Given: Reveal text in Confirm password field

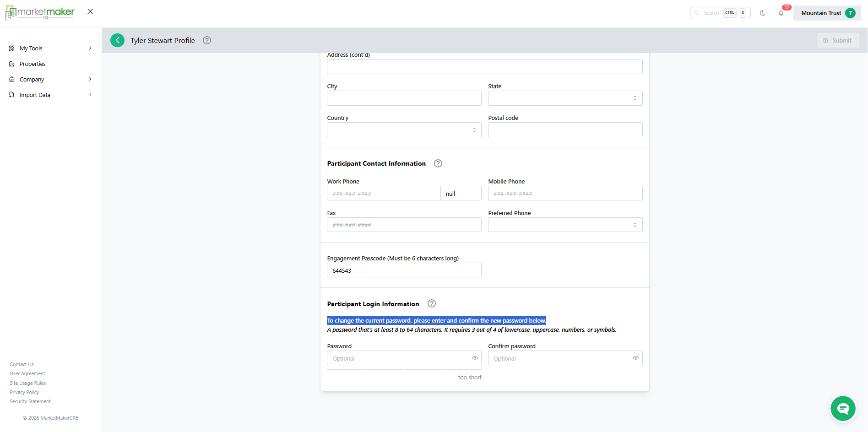Looking at the screenshot, I should (635, 358).
